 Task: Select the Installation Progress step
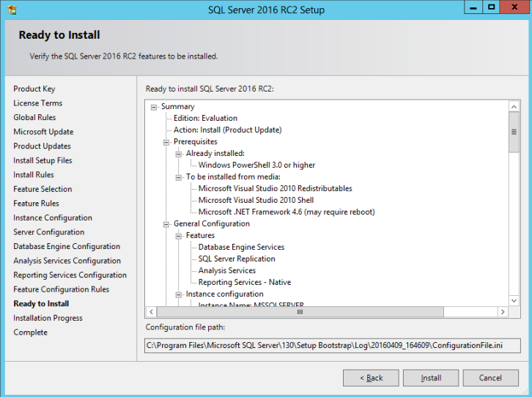tap(48, 318)
